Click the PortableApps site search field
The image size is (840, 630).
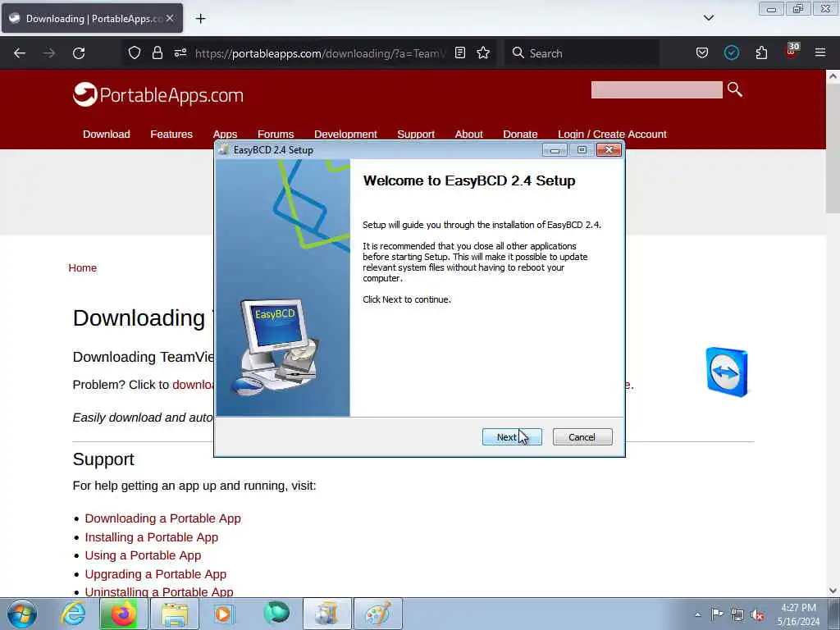tap(656, 90)
